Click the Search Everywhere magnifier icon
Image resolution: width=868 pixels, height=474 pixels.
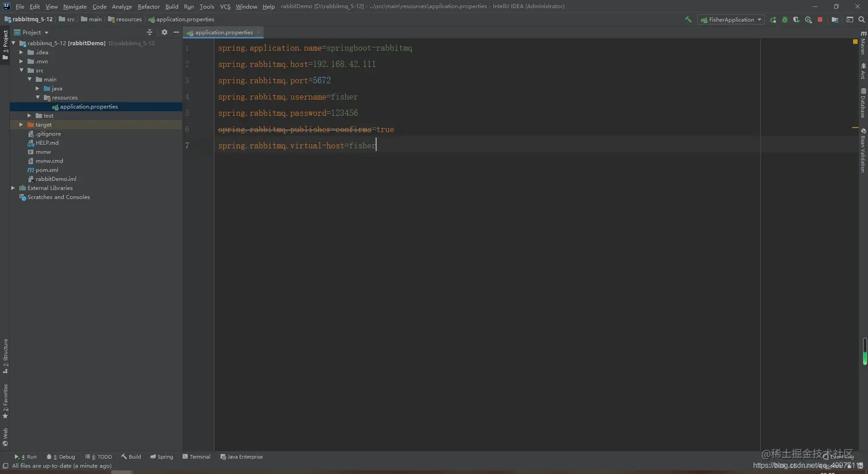(861, 20)
